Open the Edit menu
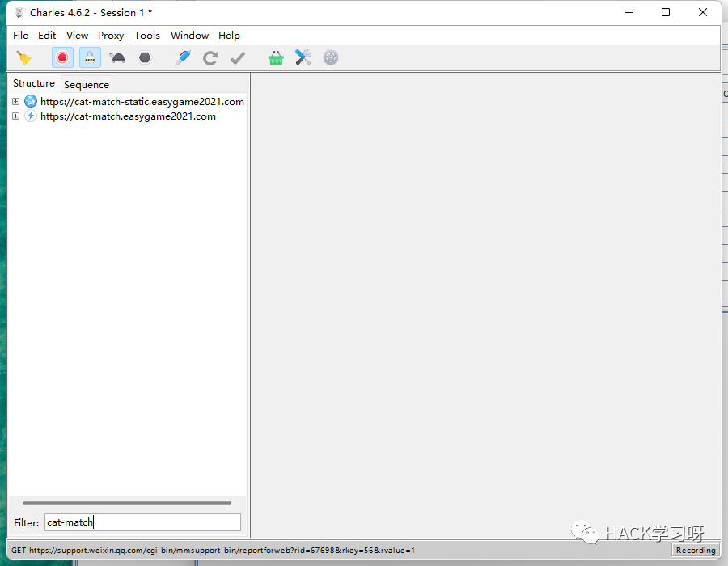The width and height of the screenshot is (728, 566). pos(47,36)
